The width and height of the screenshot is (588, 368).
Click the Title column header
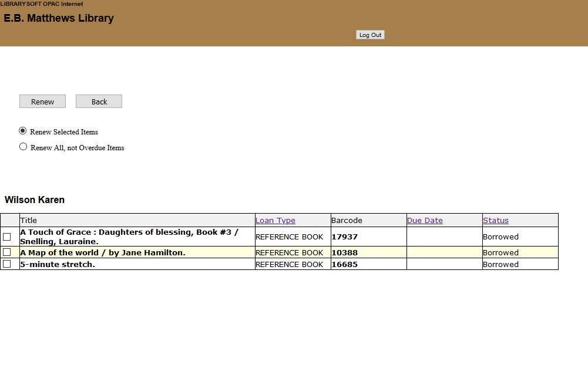click(29, 221)
